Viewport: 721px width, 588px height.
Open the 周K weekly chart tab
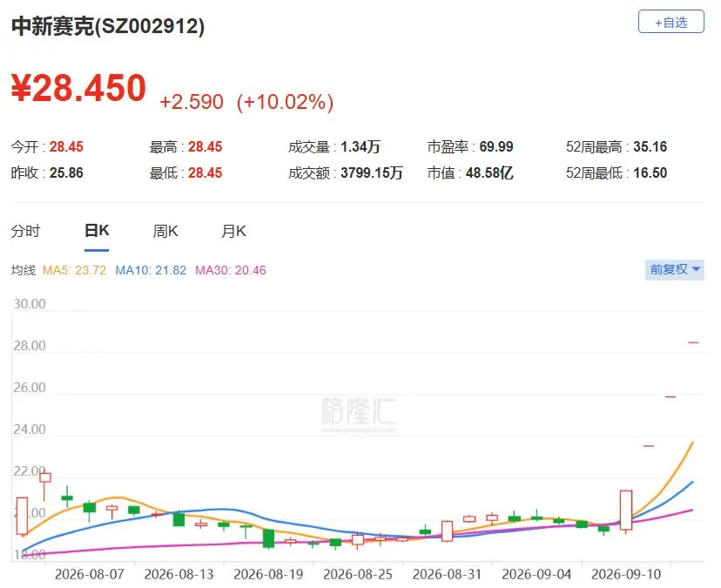tap(165, 231)
